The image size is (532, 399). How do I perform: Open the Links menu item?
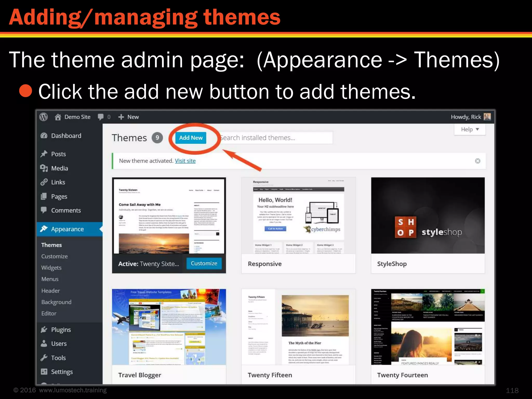(x=58, y=182)
